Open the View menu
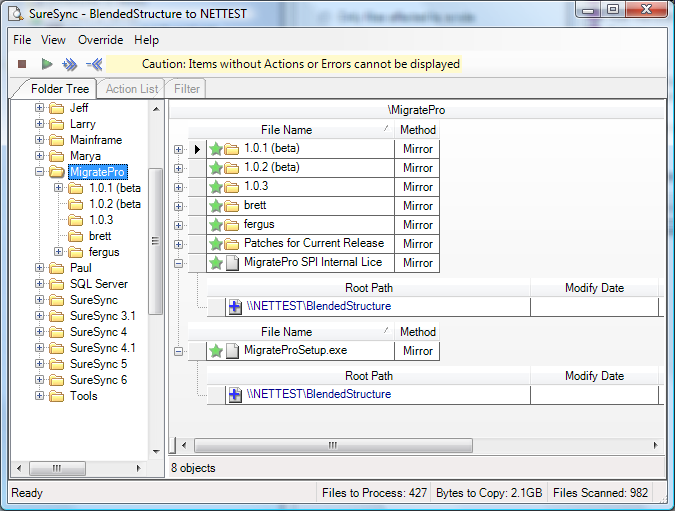Viewport: 675px width, 511px height. pos(53,40)
